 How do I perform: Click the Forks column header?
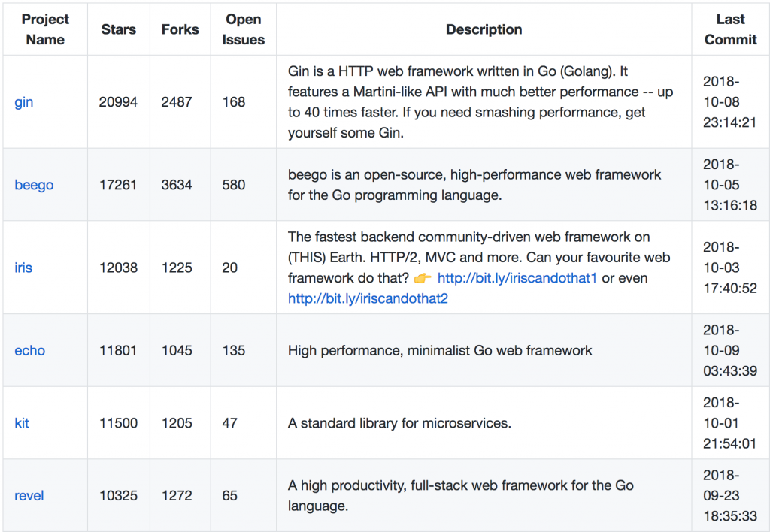[180, 29]
